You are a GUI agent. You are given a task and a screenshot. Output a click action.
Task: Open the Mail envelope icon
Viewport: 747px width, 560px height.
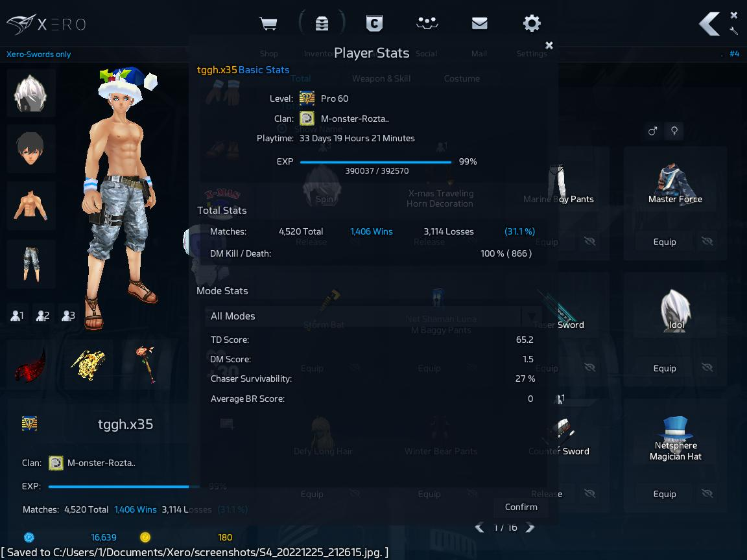(479, 24)
